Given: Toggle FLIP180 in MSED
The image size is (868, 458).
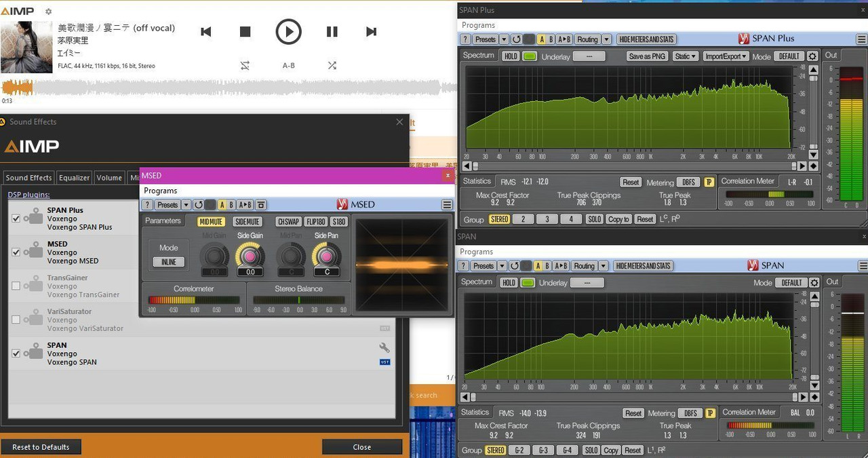Looking at the screenshot, I should (x=316, y=222).
